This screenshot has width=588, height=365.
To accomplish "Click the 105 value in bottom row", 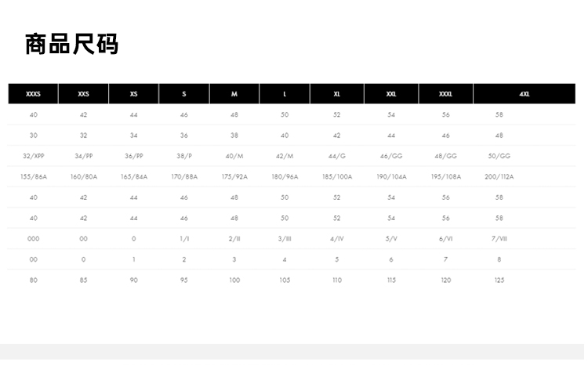I will tap(285, 280).
